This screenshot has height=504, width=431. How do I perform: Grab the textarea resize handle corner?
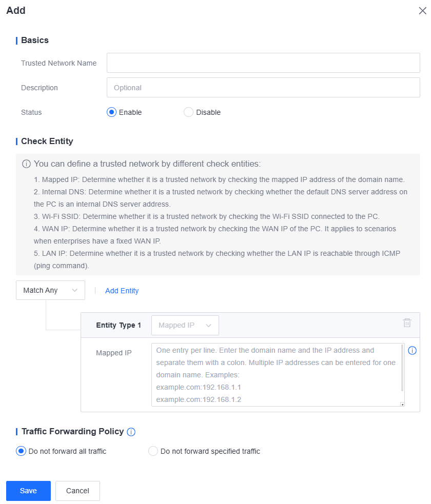click(402, 405)
